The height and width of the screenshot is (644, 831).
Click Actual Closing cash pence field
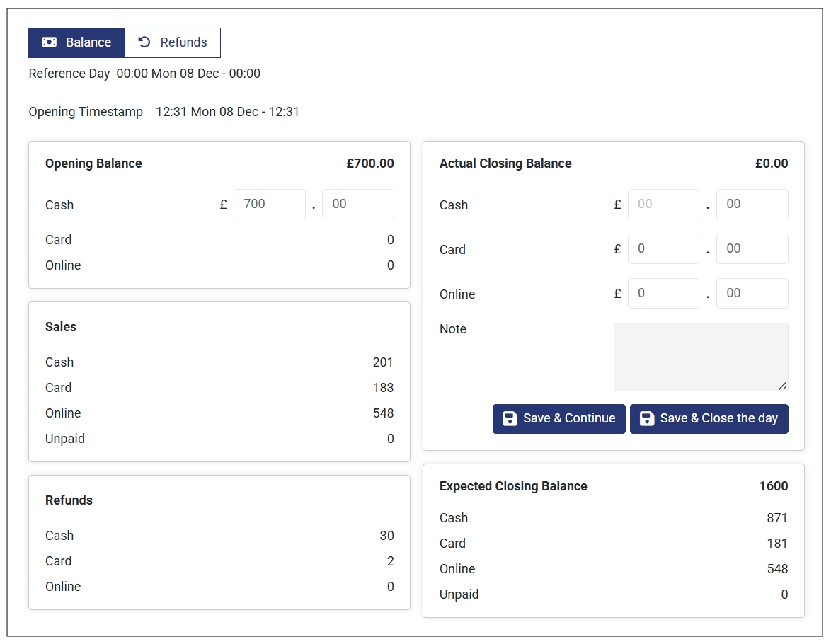(x=752, y=205)
